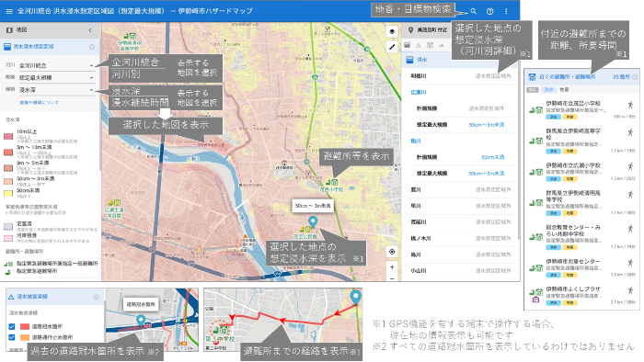Click the map layers button
Viewport: 644px width, 362px height.
pyautogui.click(x=392, y=31)
